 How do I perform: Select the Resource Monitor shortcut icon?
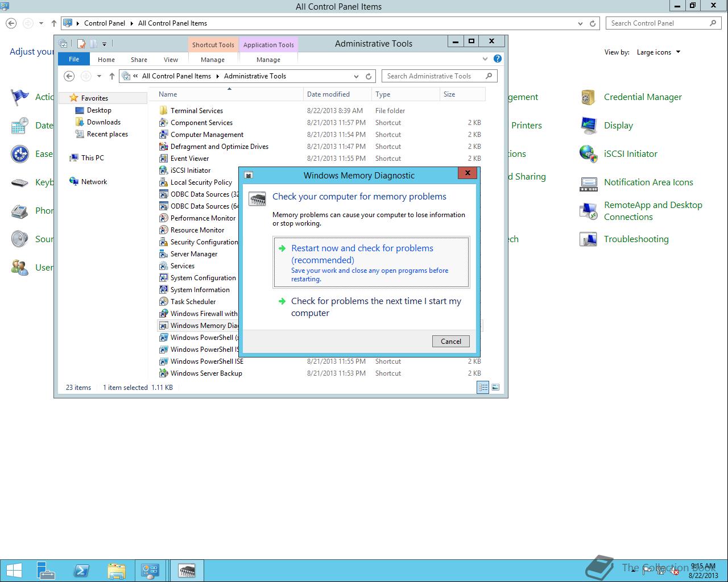coord(163,230)
